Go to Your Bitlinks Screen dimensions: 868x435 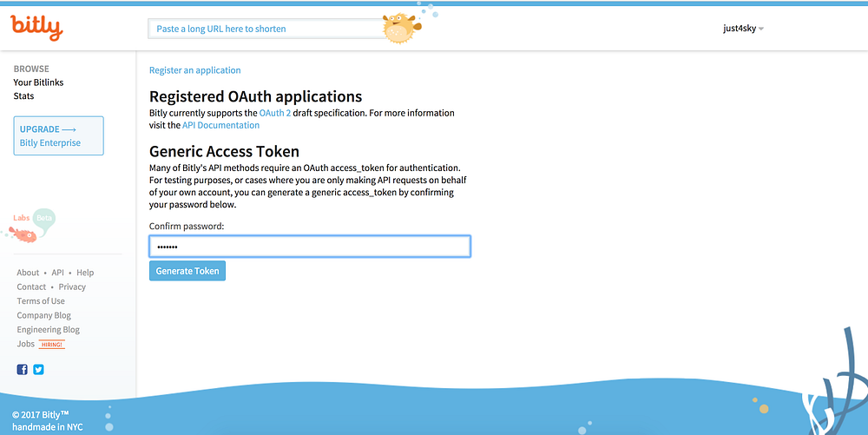[x=39, y=82]
